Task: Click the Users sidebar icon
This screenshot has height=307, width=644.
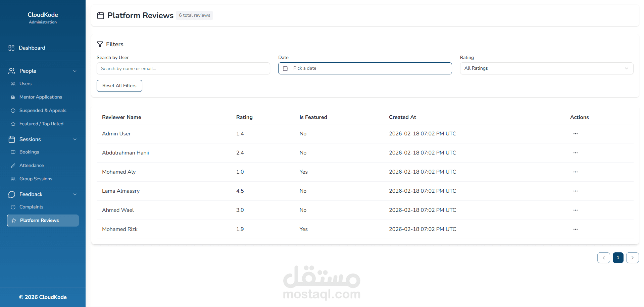Action: pos(13,84)
